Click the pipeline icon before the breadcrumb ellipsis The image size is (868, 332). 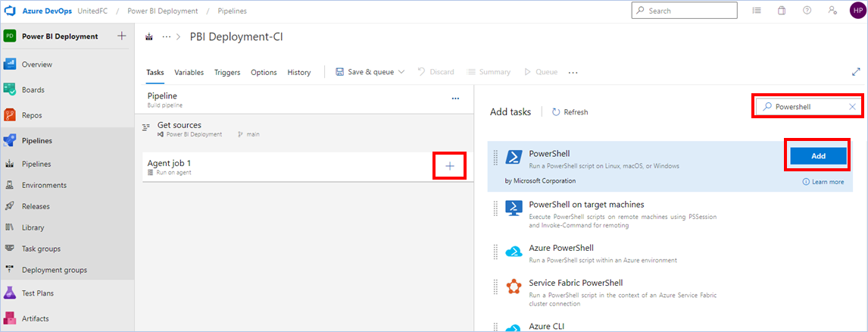(148, 37)
